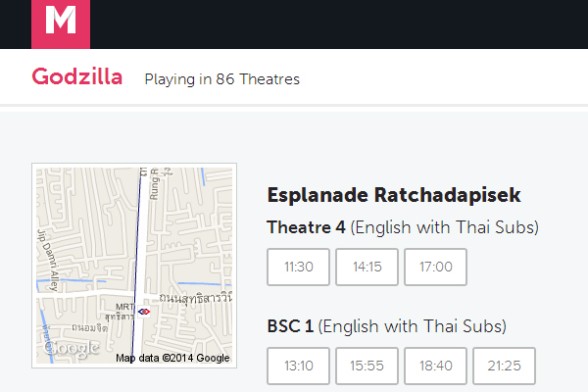The image size is (588, 392).
Task: Choose the 11:30 showtime in Theatre 4
Action: coord(298,267)
